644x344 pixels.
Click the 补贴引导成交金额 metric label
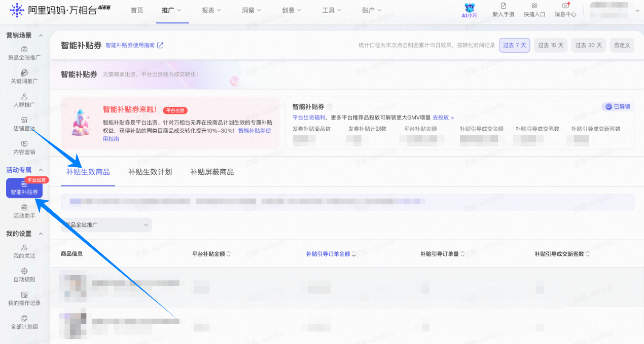pyautogui.click(x=482, y=129)
